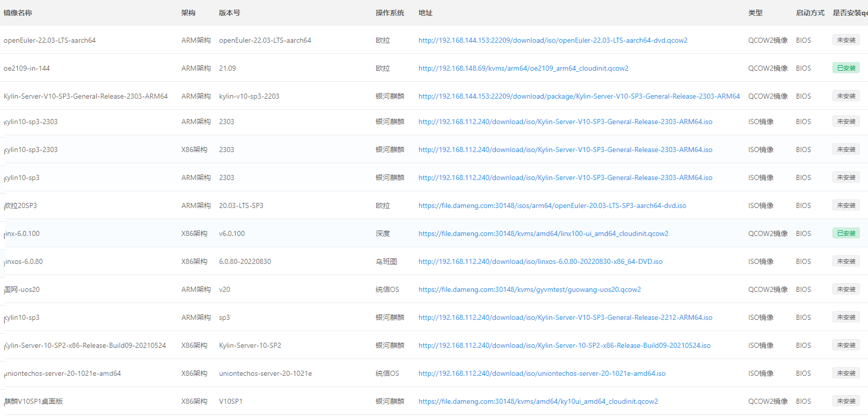Click the version cell v6.0.100
This screenshot has height=417, width=868.
[232, 233]
